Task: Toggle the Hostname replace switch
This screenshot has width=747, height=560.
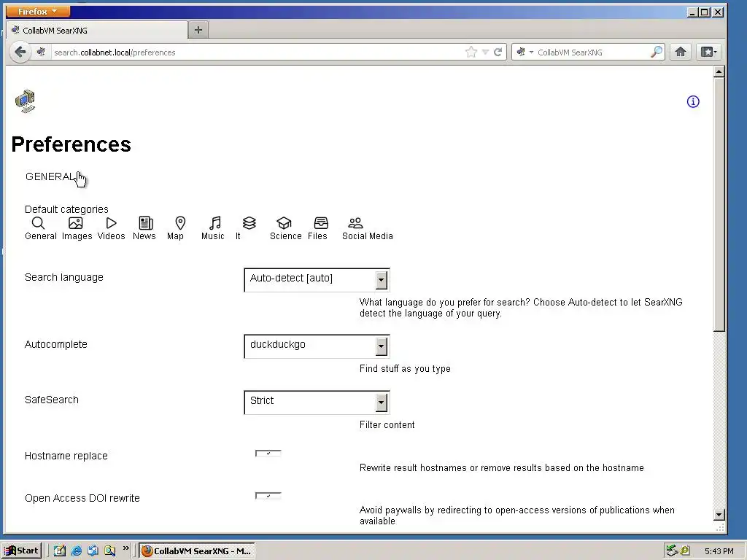Action: (268, 454)
